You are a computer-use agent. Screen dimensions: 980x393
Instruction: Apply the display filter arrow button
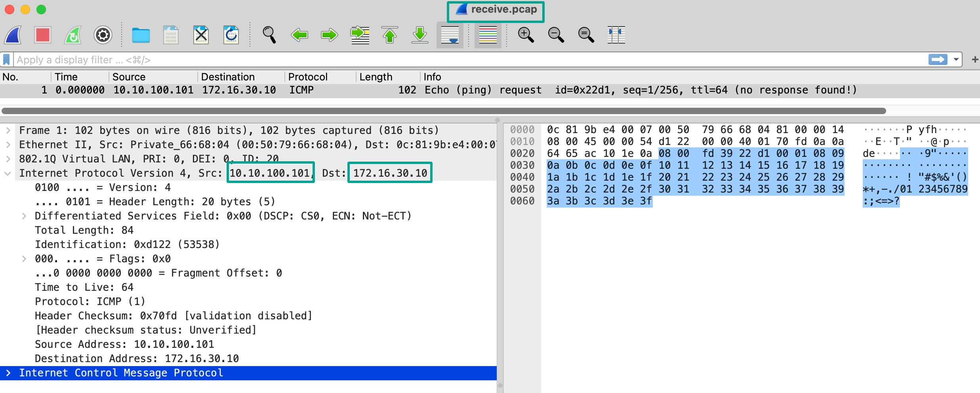[x=938, y=60]
